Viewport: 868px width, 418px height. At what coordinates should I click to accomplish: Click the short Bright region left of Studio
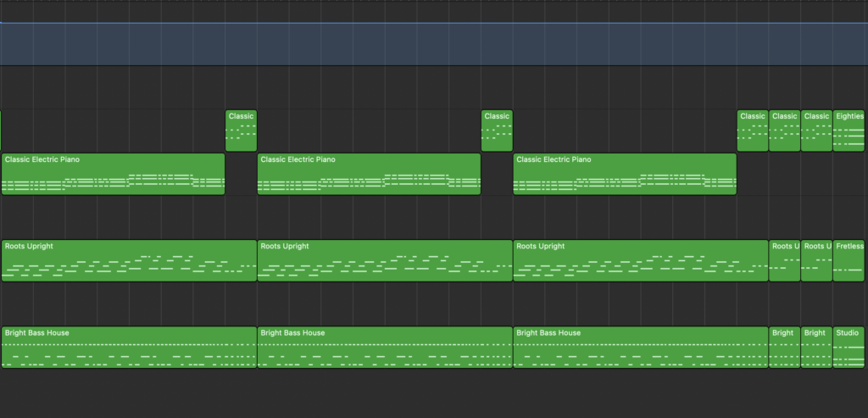tap(816, 348)
